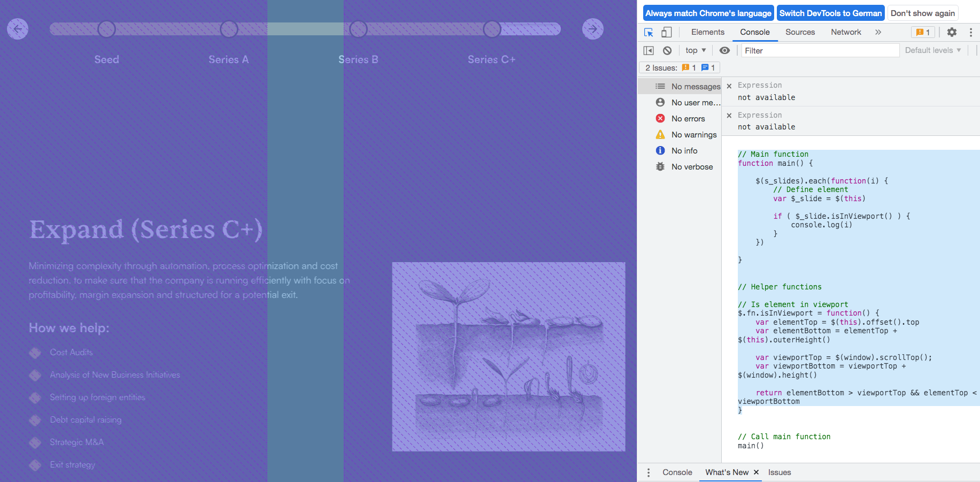This screenshot has height=482, width=980.
Task: Open the Default levels dropdown
Action: [932, 50]
